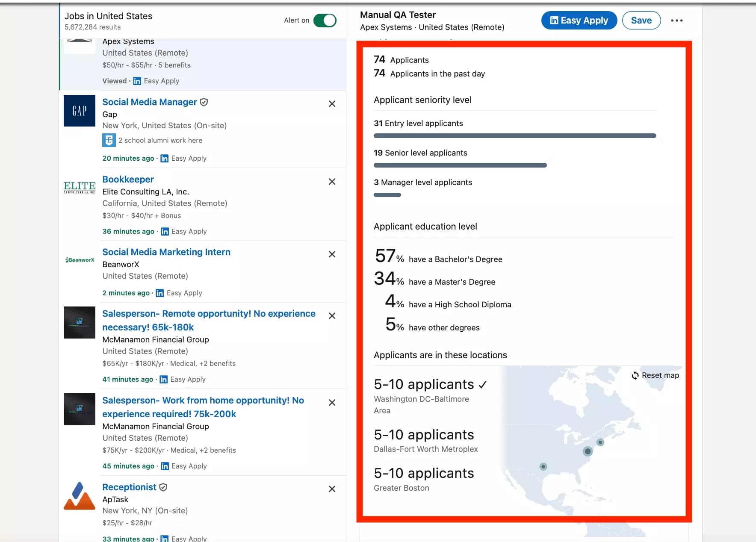Open more options menu for Manual QA Tester
The image size is (756, 542).
[x=677, y=20]
